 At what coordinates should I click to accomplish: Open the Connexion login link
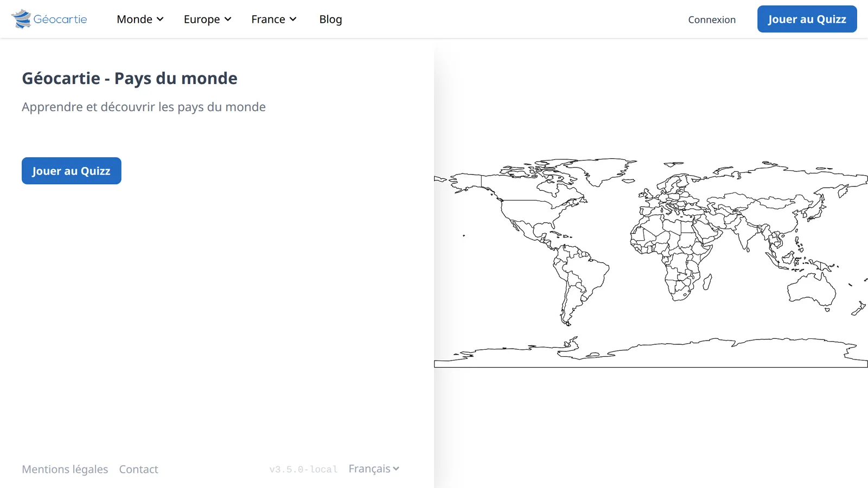click(712, 20)
